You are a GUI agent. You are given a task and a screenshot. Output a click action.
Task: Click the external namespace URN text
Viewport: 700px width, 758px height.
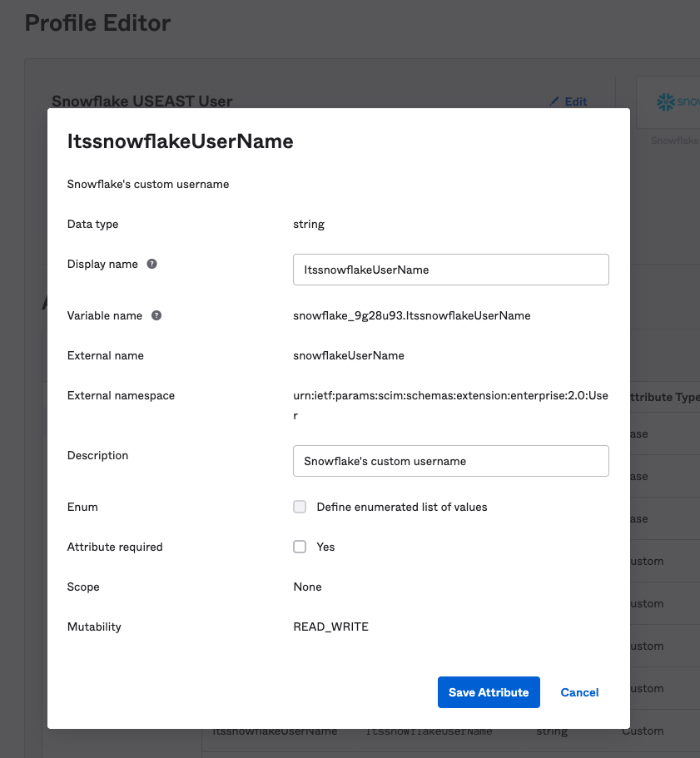(450, 405)
